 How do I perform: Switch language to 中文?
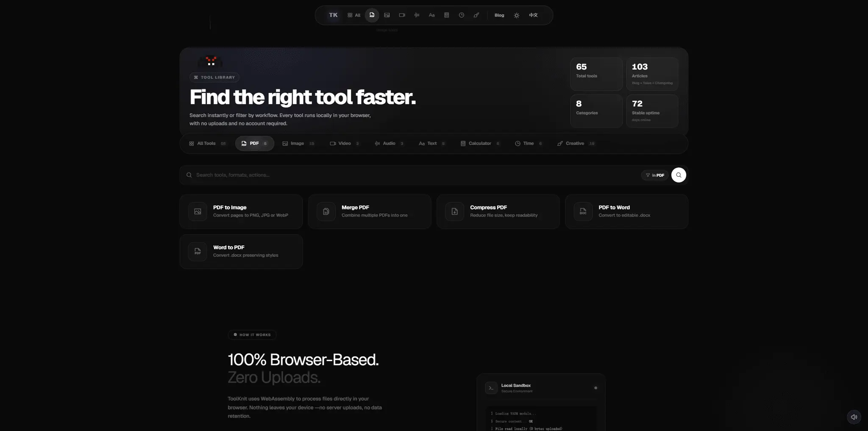[x=533, y=15]
